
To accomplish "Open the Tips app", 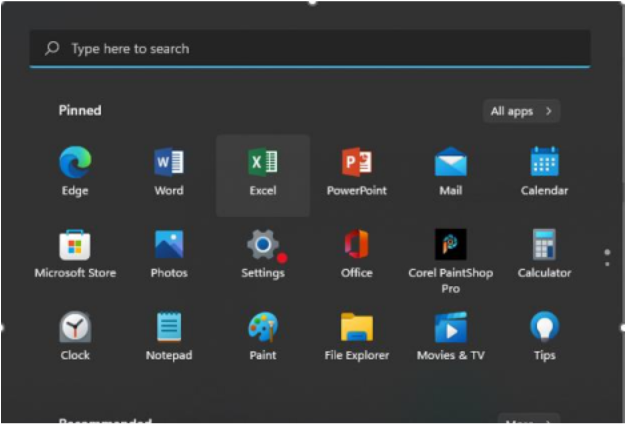I will pyautogui.click(x=544, y=327).
